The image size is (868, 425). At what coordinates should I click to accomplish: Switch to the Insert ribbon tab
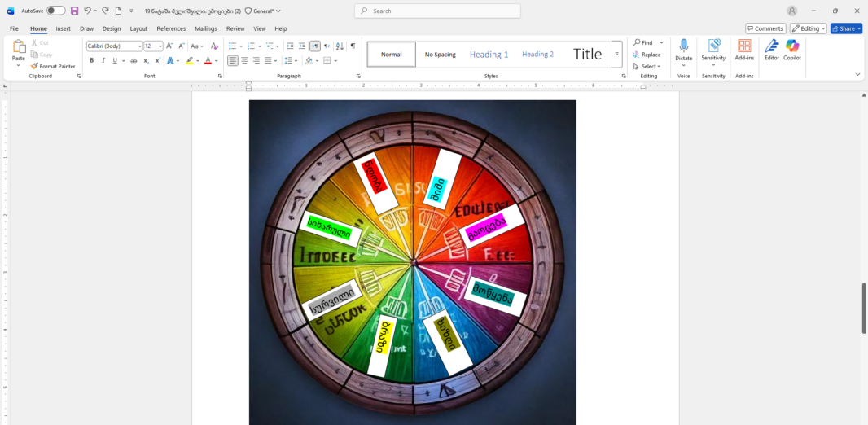(x=63, y=28)
